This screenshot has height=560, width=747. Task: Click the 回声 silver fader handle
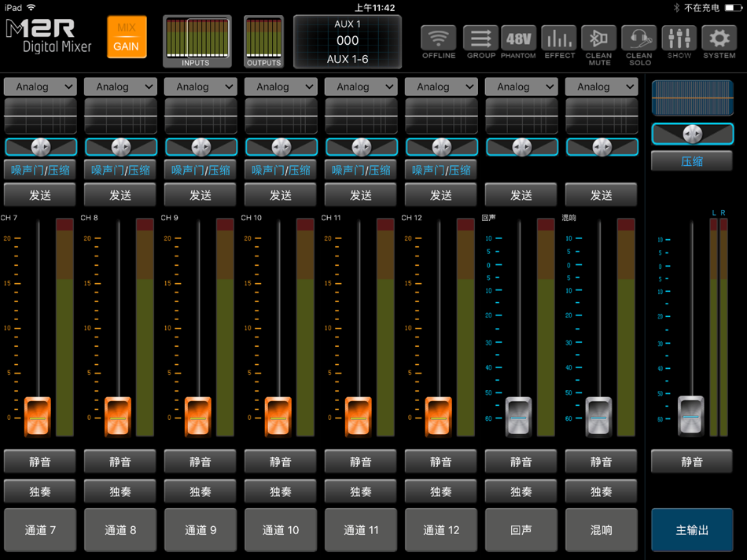pyautogui.click(x=518, y=417)
